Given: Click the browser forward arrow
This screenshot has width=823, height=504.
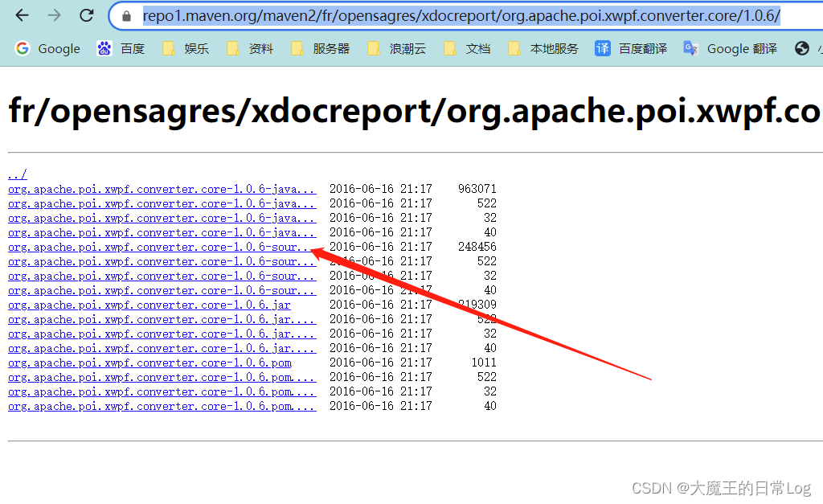Looking at the screenshot, I should tap(54, 16).
